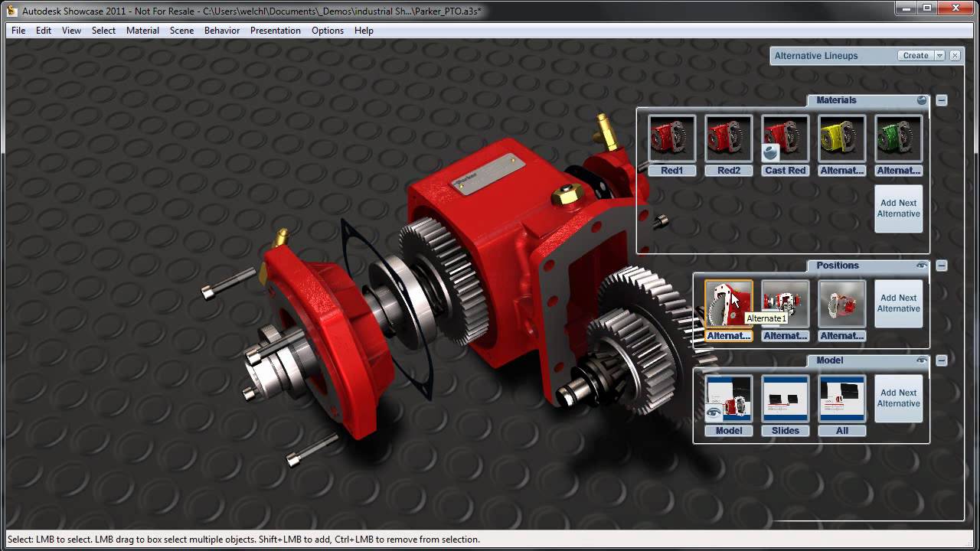The height and width of the screenshot is (551, 980).
Task: Click Add Next Alternative in Model
Action: [899, 398]
